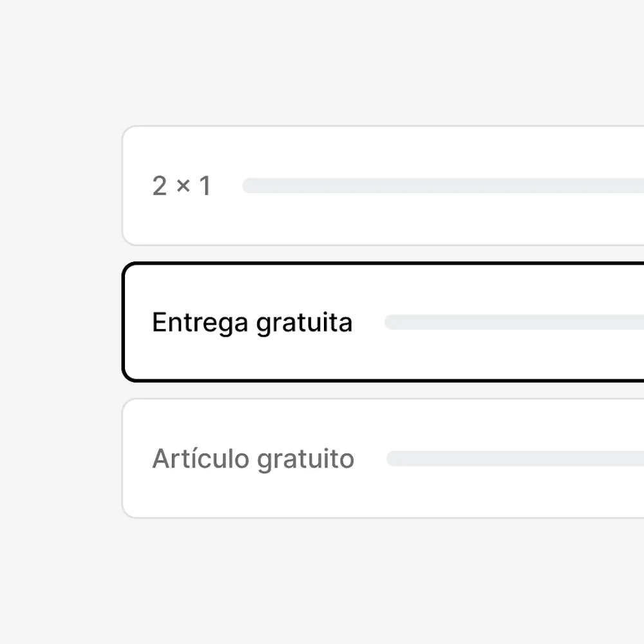644x644 pixels.
Task: Click the placeholder bar beside "Artículo gratuito"
Action: click(x=515, y=459)
